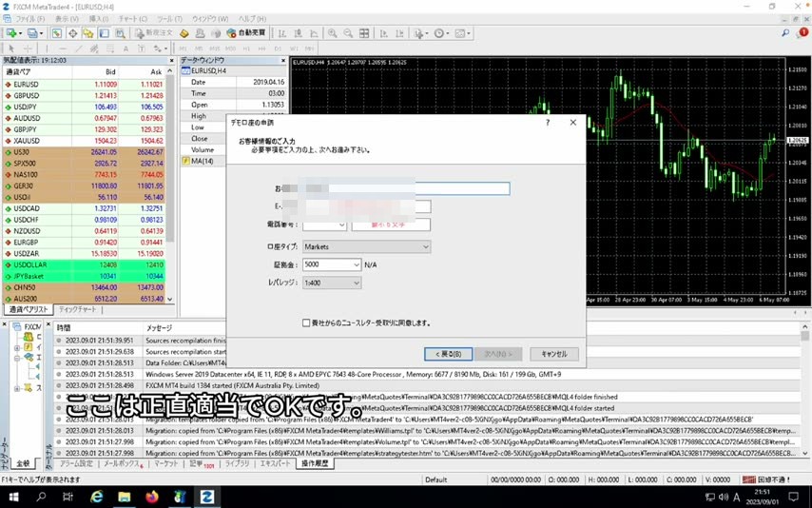Check the newsletter consent checkbox
812x508 pixels.
pyautogui.click(x=306, y=322)
